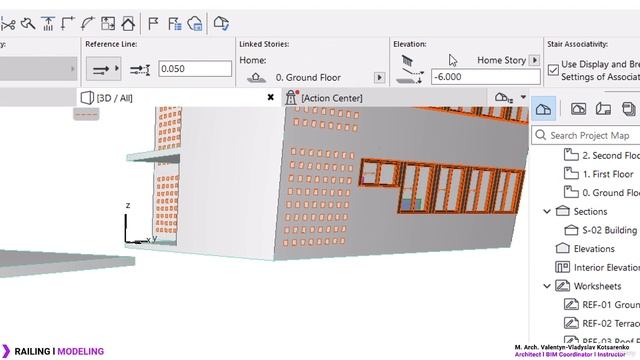
Task: Click the Action Center lighthouse icon
Action: (291, 98)
